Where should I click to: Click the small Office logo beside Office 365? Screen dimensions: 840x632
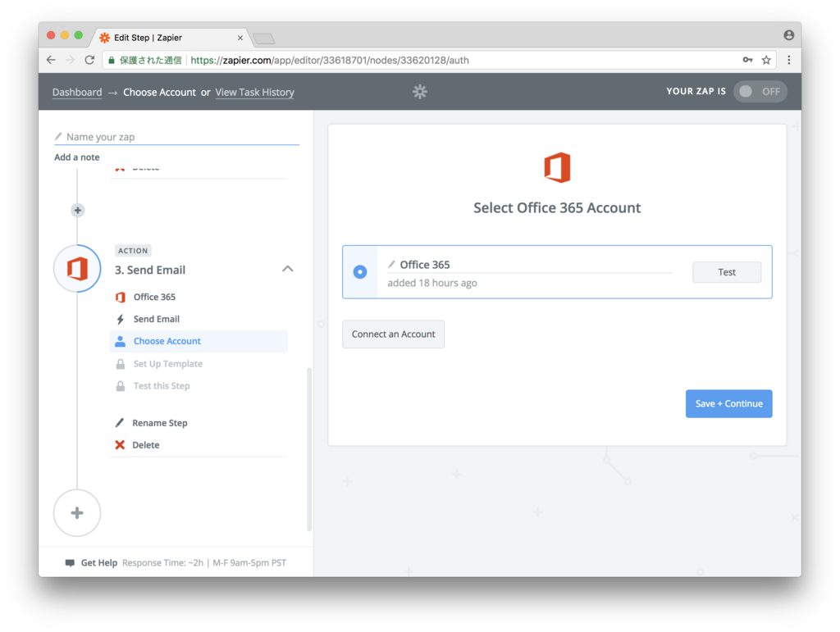tap(121, 297)
